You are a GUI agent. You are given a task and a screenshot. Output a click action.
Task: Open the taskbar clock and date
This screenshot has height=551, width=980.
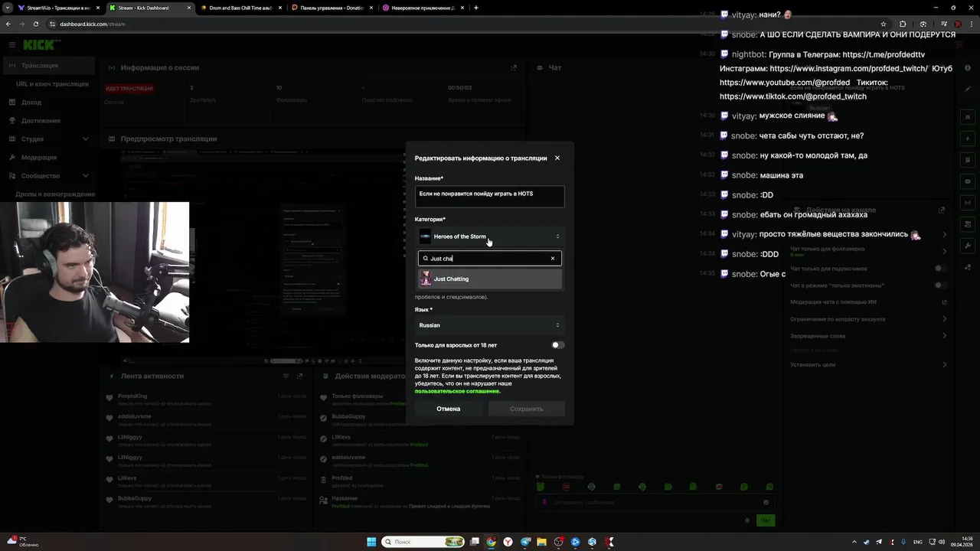tap(962, 542)
